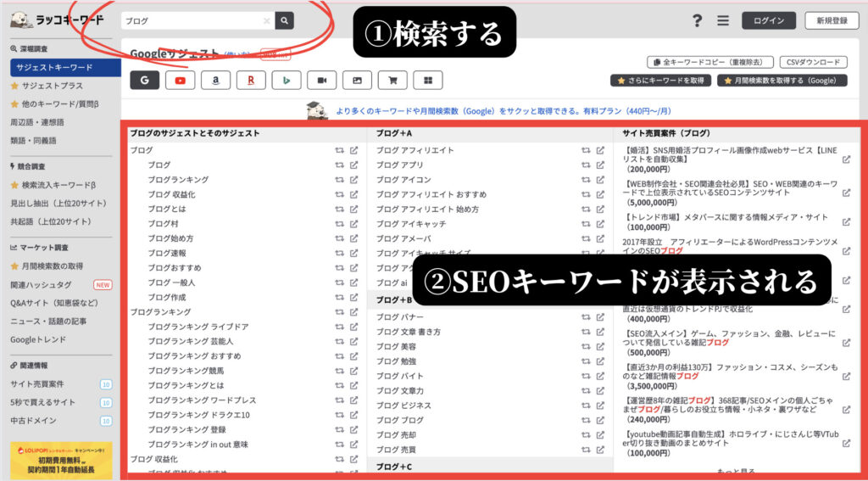This screenshot has height=481, width=868.
Task: Open 検索流入キーワードβ in the sidebar
Action: point(58,185)
